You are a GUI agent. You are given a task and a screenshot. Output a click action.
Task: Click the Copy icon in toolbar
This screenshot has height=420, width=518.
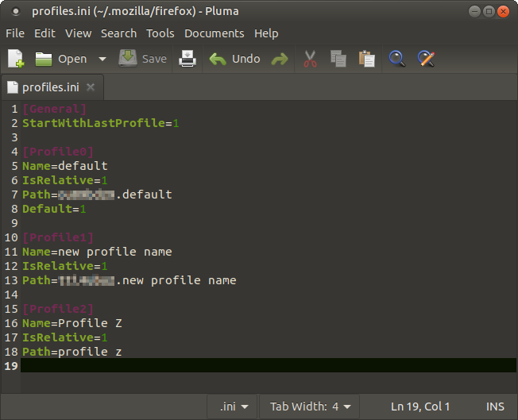click(338, 59)
